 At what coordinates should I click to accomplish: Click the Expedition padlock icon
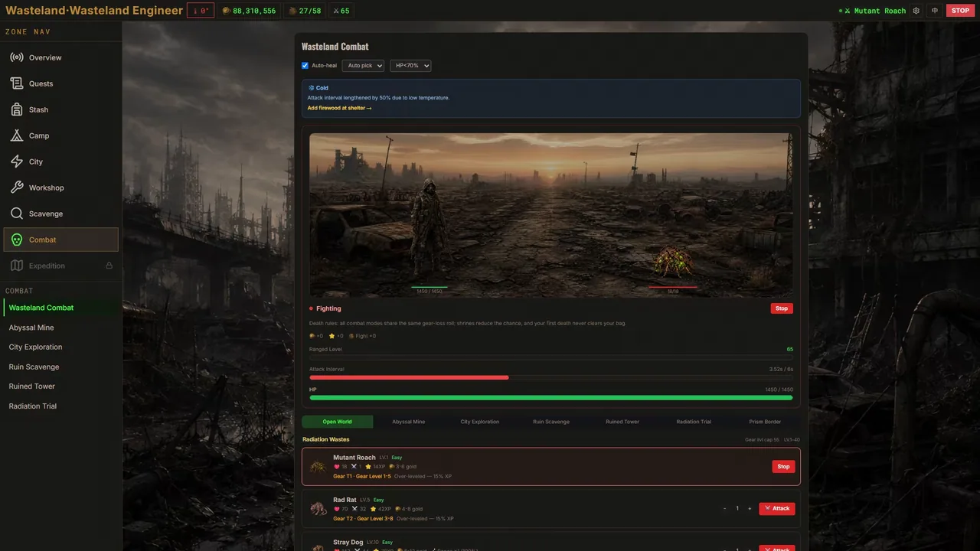[109, 266]
